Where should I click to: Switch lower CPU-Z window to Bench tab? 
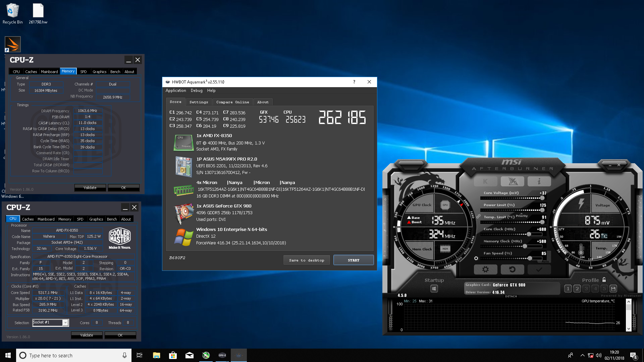point(112,219)
